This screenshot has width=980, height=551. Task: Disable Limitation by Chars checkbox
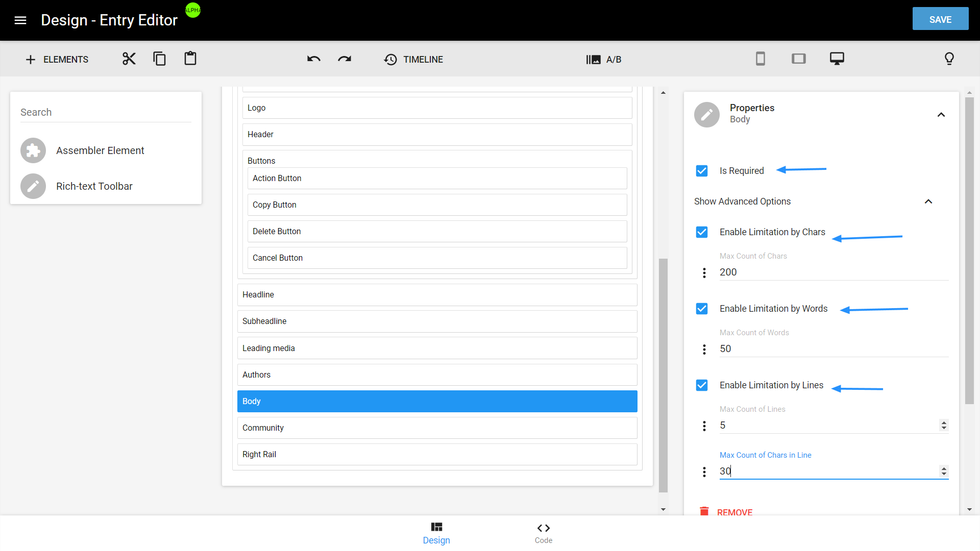coord(702,232)
